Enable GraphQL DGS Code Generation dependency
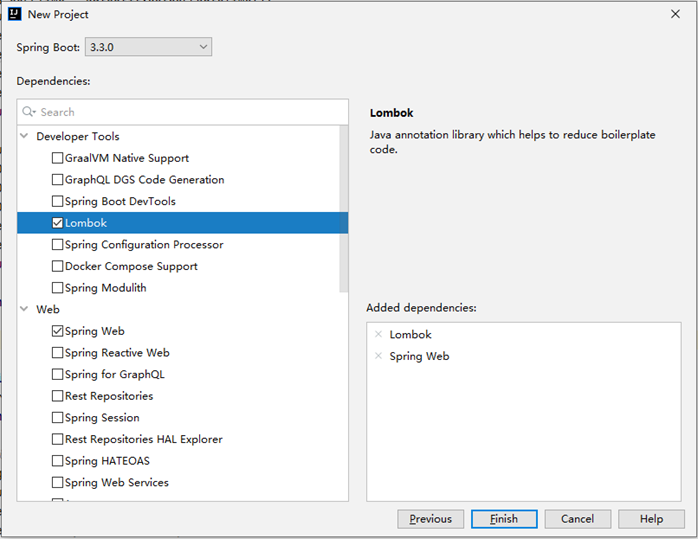698x539 pixels. click(57, 180)
